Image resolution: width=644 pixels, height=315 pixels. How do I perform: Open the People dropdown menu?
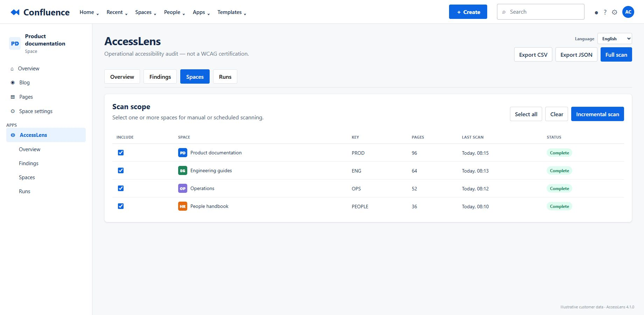coord(174,12)
